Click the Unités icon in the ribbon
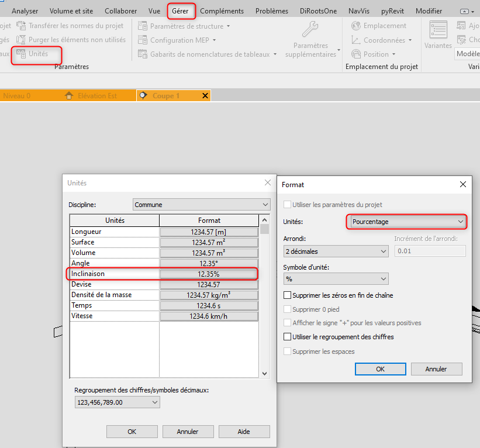This screenshot has width=480, height=448. pos(22,54)
